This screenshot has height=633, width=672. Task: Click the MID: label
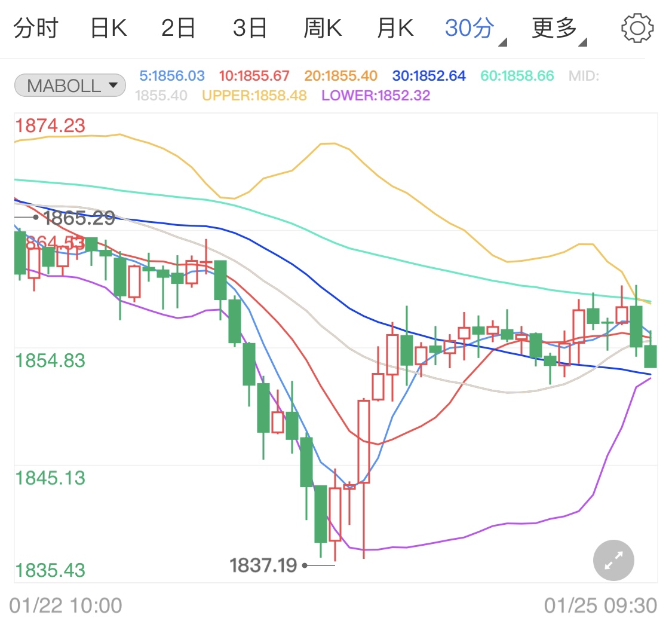(x=584, y=76)
